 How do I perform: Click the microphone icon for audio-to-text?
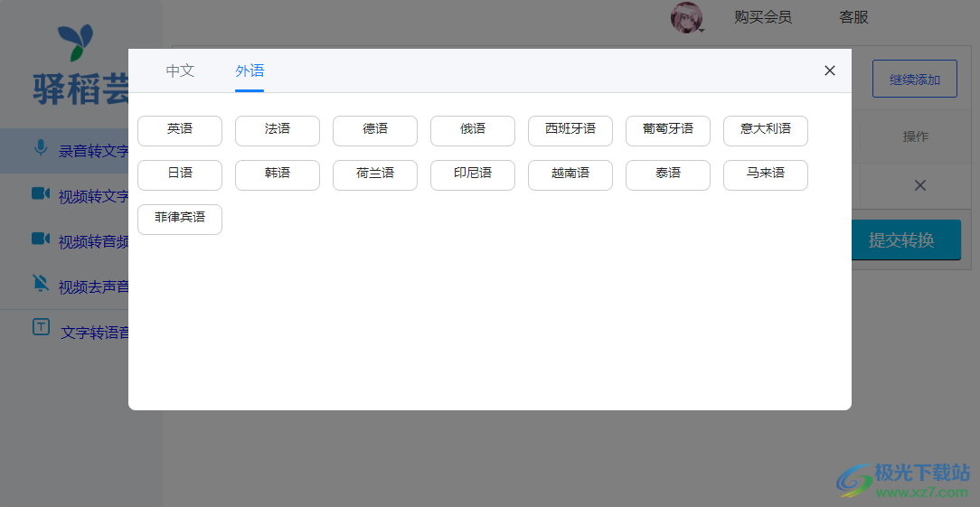click(x=40, y=148)
